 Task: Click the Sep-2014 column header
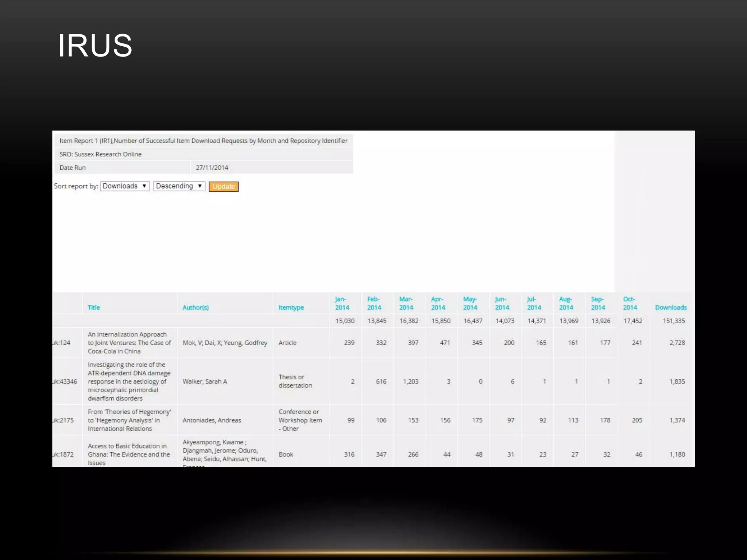(x=598, y=303)
